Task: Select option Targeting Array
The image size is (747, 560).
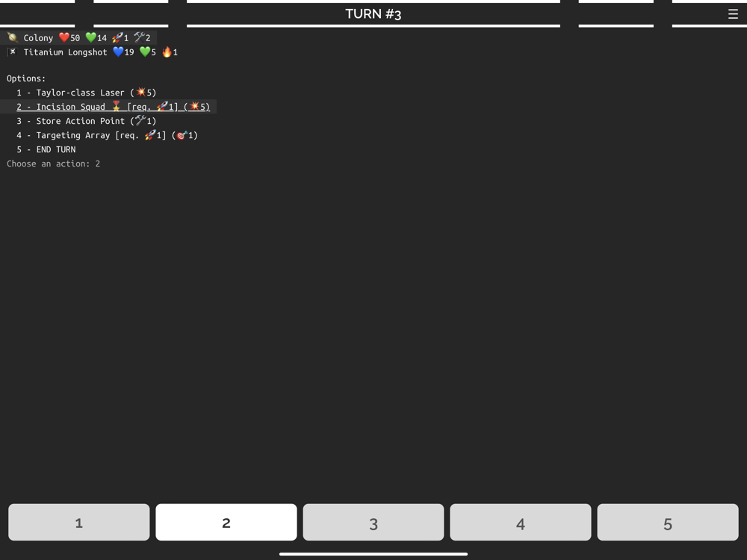Action: click(107, 135)
